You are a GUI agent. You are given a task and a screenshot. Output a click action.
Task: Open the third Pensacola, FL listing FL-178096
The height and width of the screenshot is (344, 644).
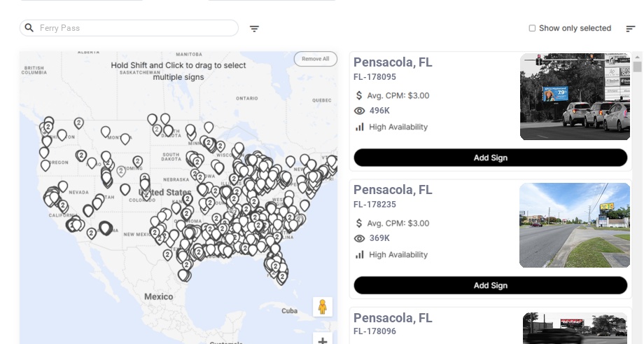(393, 319)
